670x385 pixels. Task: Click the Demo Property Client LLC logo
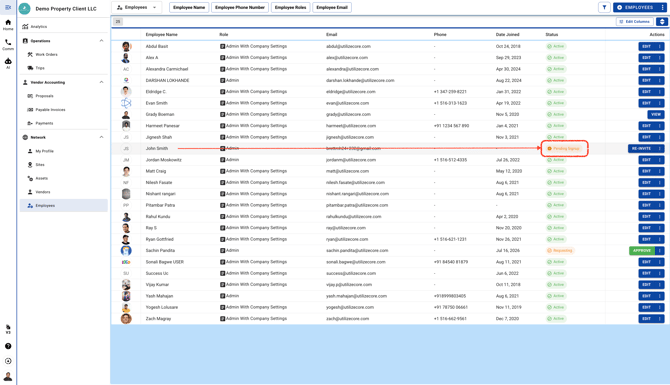[25, 8]
